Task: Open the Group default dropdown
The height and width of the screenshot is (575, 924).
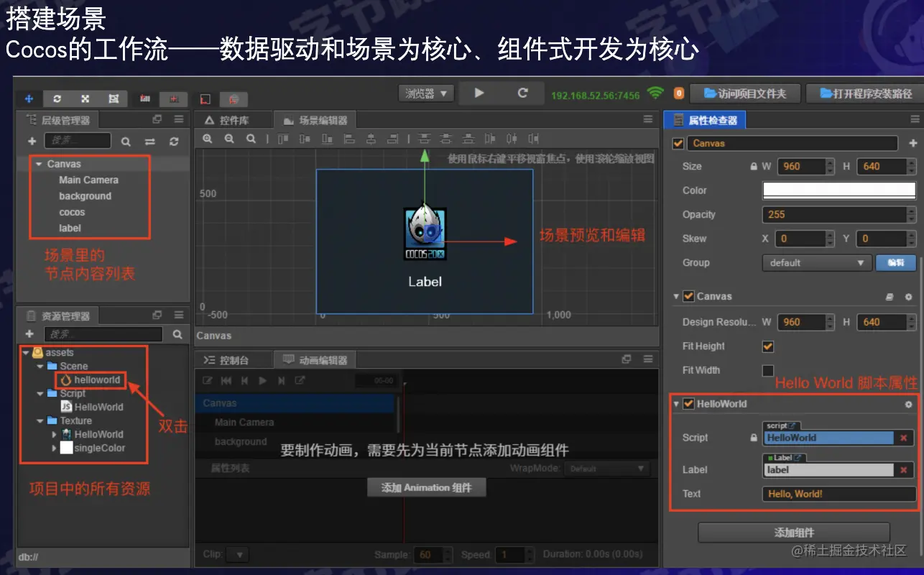Action: click(x=816, y=263)
